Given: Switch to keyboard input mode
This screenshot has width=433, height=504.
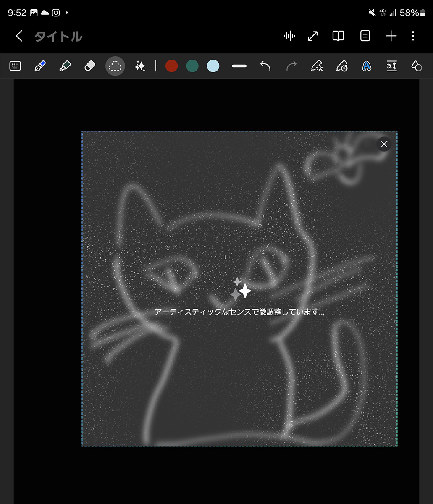Looking at the screenshot, I should click(x=15, y=66).
